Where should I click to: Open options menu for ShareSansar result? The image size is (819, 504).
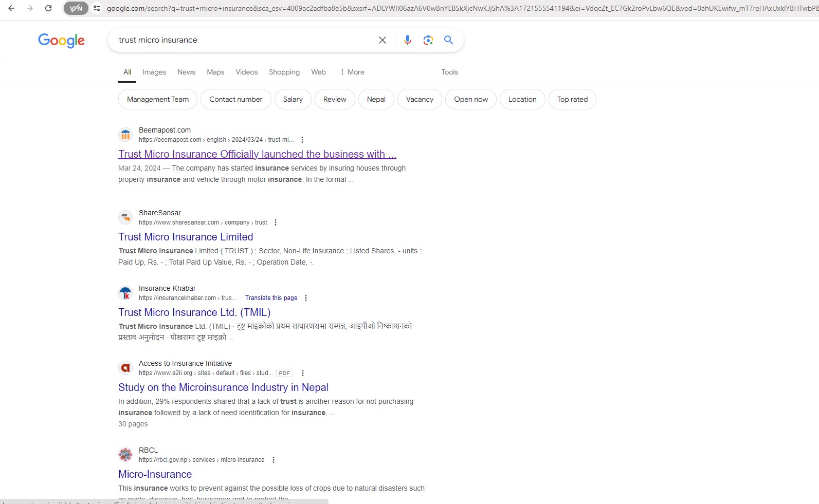coord(276,222)
